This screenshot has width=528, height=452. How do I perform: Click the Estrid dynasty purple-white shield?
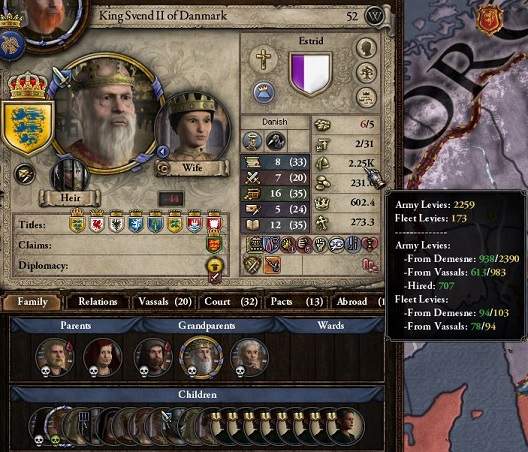pos(310,73)
